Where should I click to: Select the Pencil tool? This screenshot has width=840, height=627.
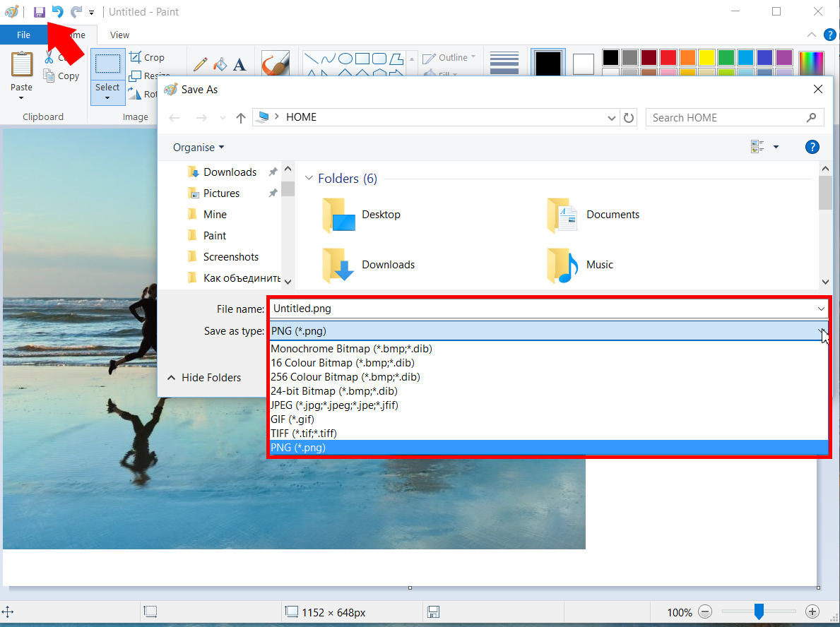pos(201,64)
